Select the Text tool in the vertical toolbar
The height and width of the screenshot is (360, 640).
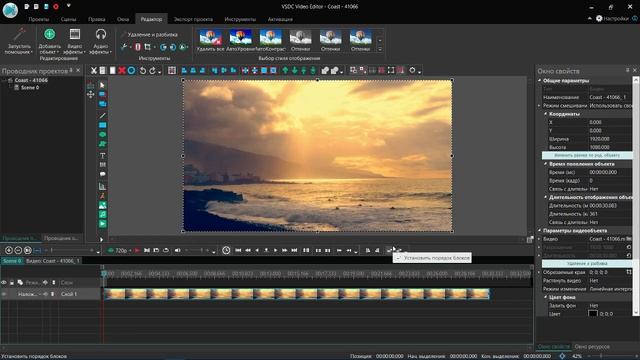coord(102,156)
